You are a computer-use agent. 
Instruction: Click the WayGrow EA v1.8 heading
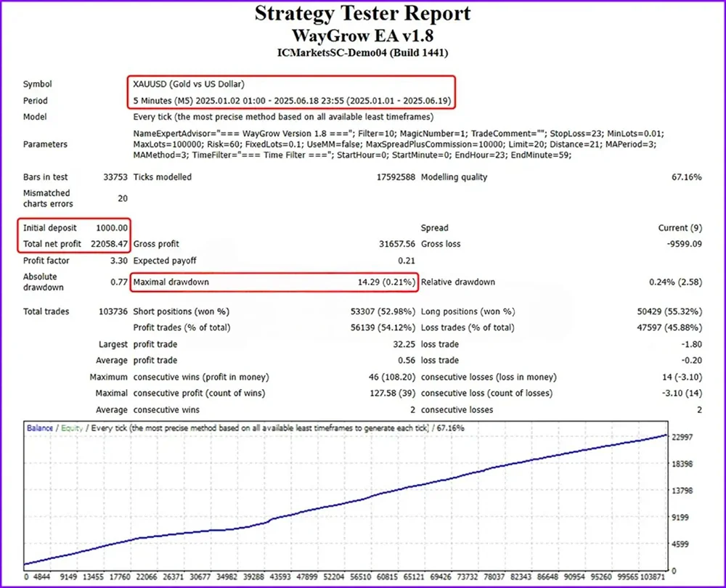click(362, 36)
